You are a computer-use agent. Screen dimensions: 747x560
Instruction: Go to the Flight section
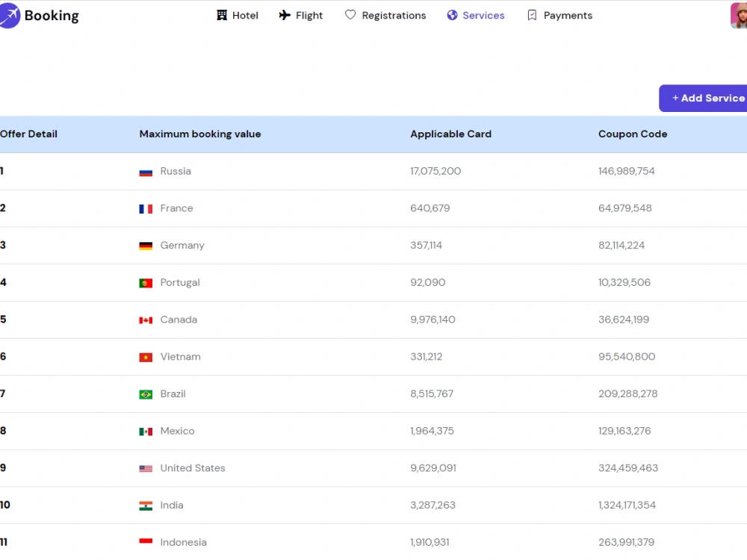click(300, 15)
